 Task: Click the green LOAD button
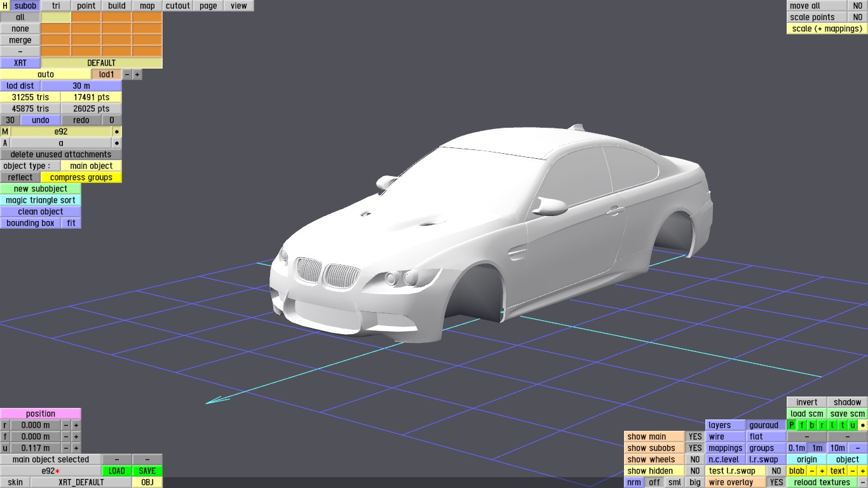(117, 471)
